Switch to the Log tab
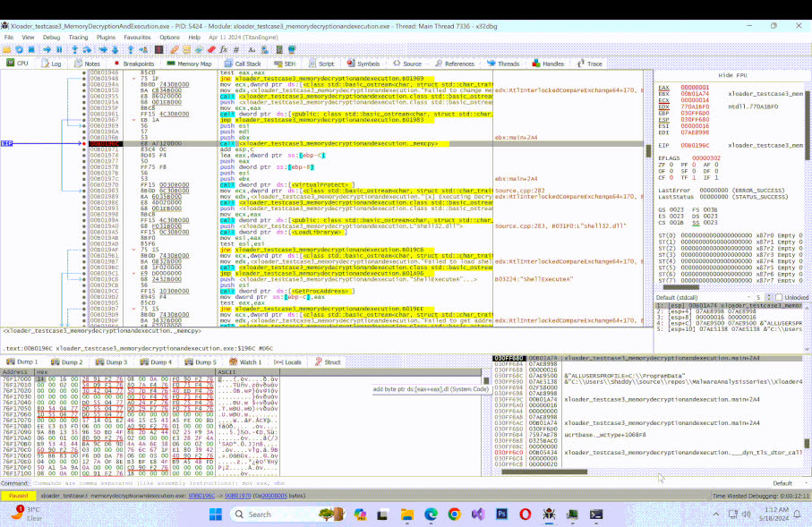This screenshot has width=812, height=527. pyautogui.click(x=52, y=64)
